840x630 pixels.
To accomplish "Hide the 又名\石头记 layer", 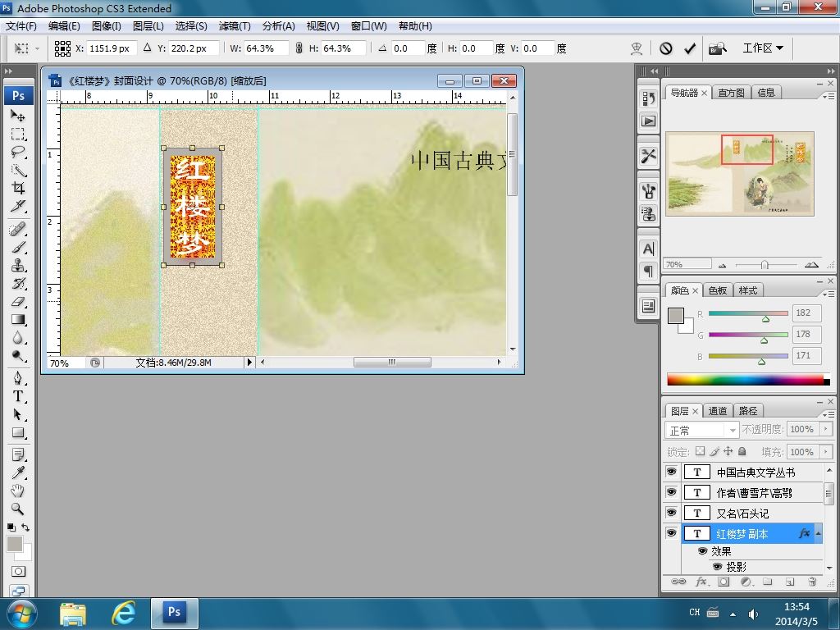I will [x=671, y=513].
